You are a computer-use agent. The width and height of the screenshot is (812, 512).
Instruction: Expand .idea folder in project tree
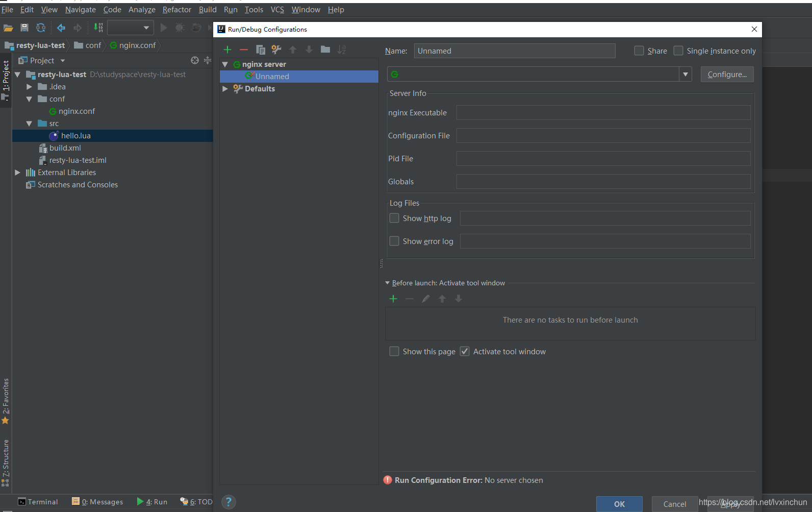point(29,87)
